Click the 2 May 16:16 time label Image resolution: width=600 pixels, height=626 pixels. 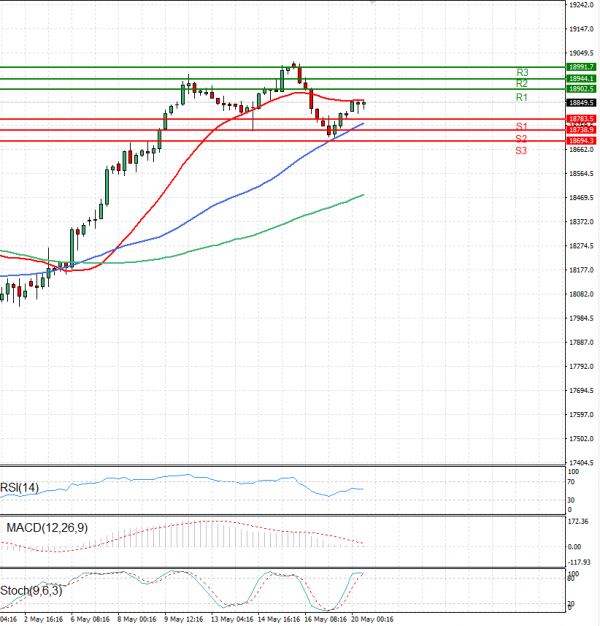point(43,620)
